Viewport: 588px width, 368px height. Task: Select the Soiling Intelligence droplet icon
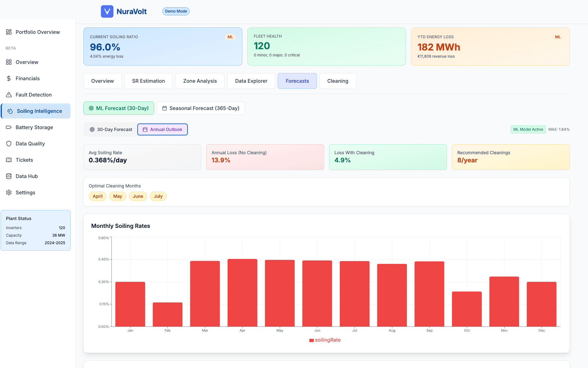pos(9,111)
